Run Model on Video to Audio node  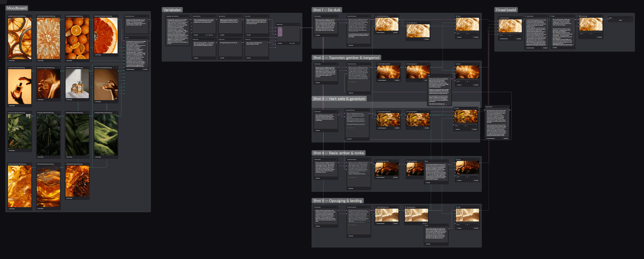pyautogui.click(x=599, y=37)
